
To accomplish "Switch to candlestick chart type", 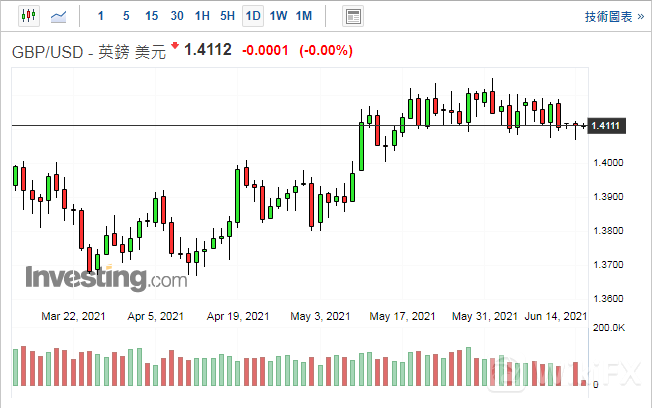I will click(27, 16).
